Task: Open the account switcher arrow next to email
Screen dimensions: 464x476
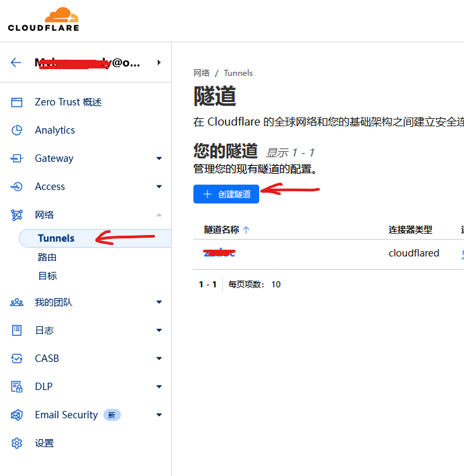Action: point(159,62)
